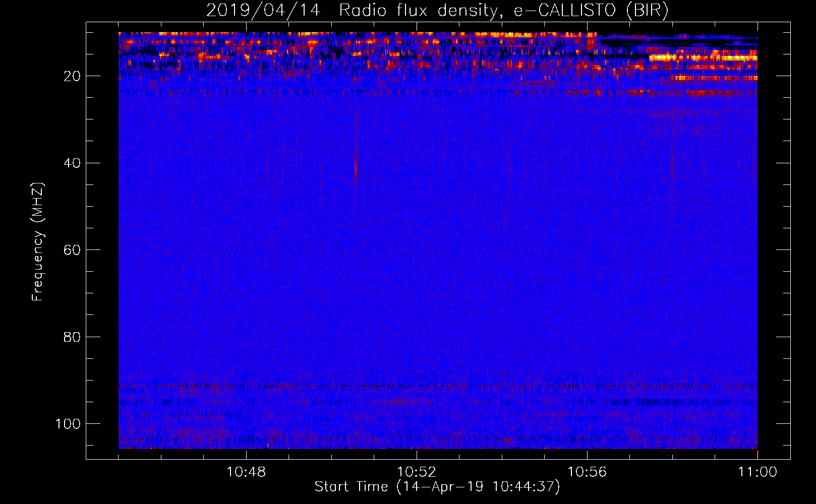Click the bright yellow interference band near 11:00
Image resolution: width=816 pixels, height=504 pixels.
(703, 57)
